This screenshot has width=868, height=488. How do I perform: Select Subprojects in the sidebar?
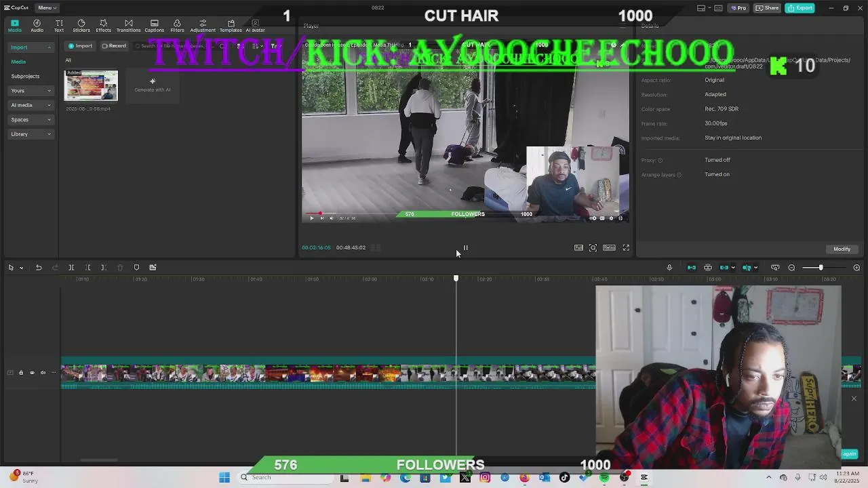click(x=25, y=76)
